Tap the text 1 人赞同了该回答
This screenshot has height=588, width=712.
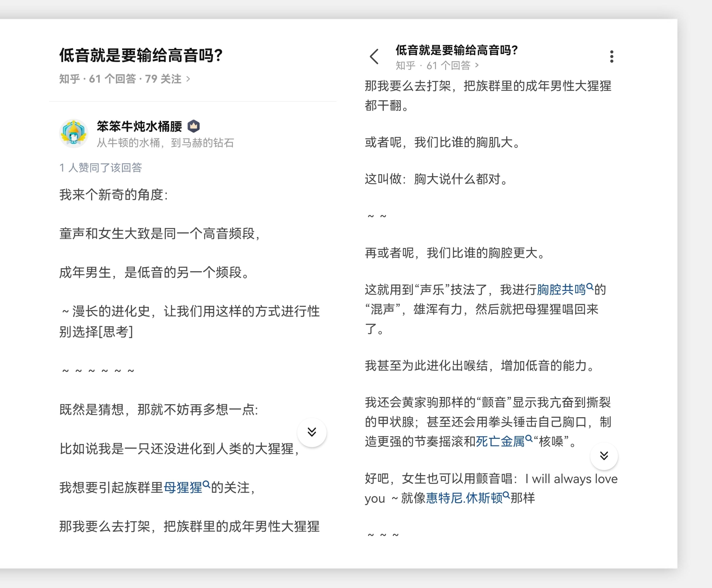pyautogui.click(x=101, y=167)
